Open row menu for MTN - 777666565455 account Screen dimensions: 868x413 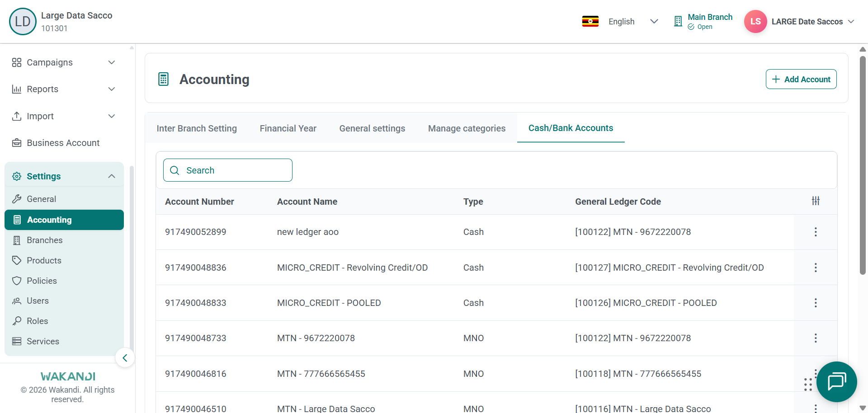coord(816,373)
